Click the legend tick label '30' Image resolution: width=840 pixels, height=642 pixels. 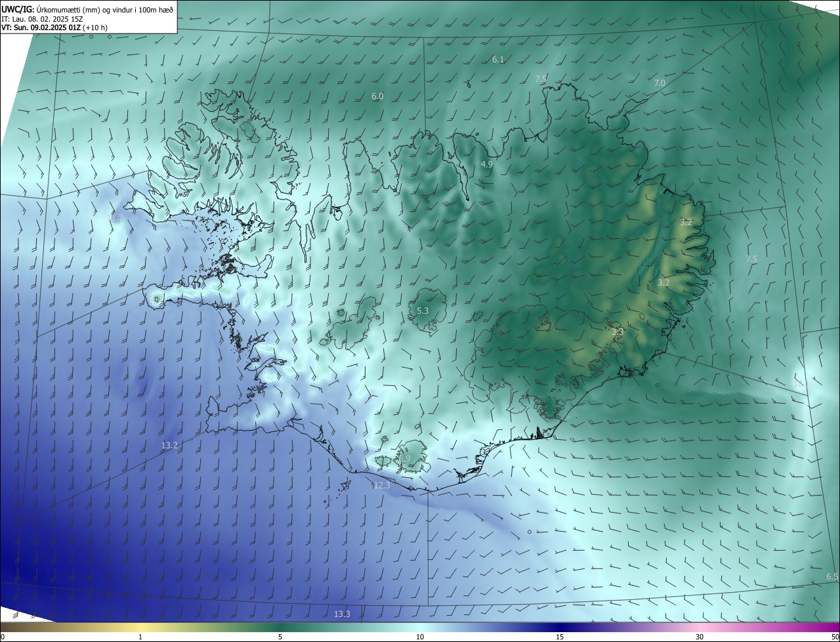coord(700,637)
